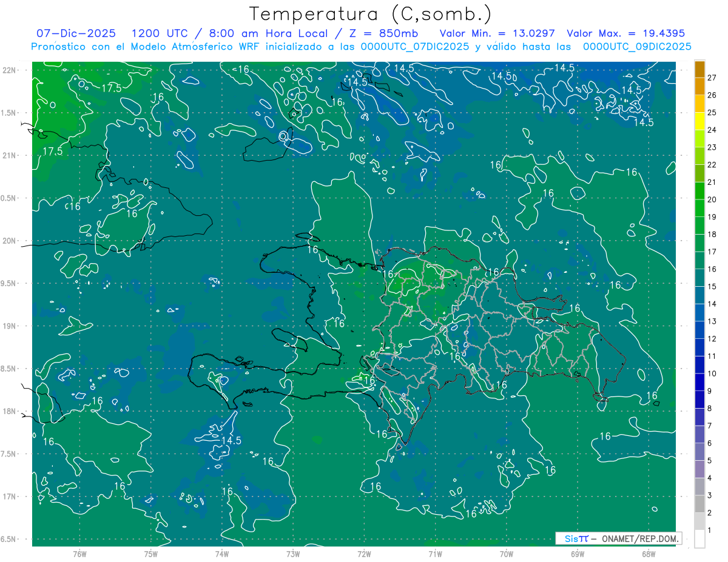Click the "75W" longitude axis label
The height and width of the screenshot is (562, 728).
point(151,554)
